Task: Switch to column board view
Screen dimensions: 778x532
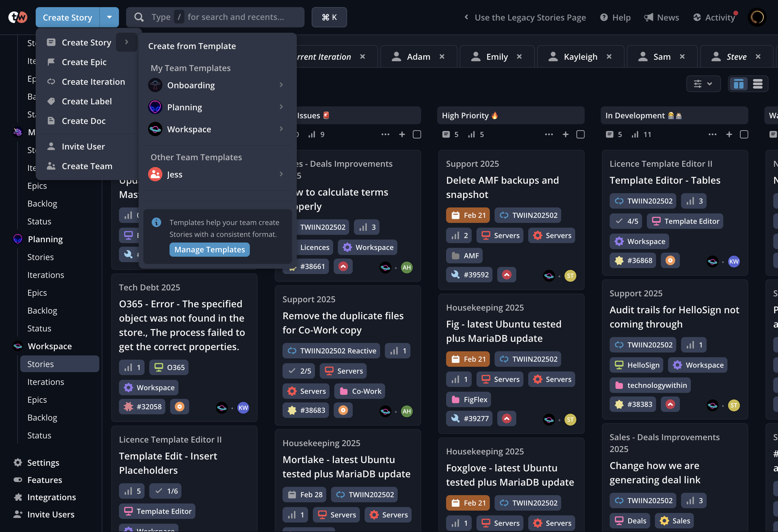Action: tap(738, 84)
